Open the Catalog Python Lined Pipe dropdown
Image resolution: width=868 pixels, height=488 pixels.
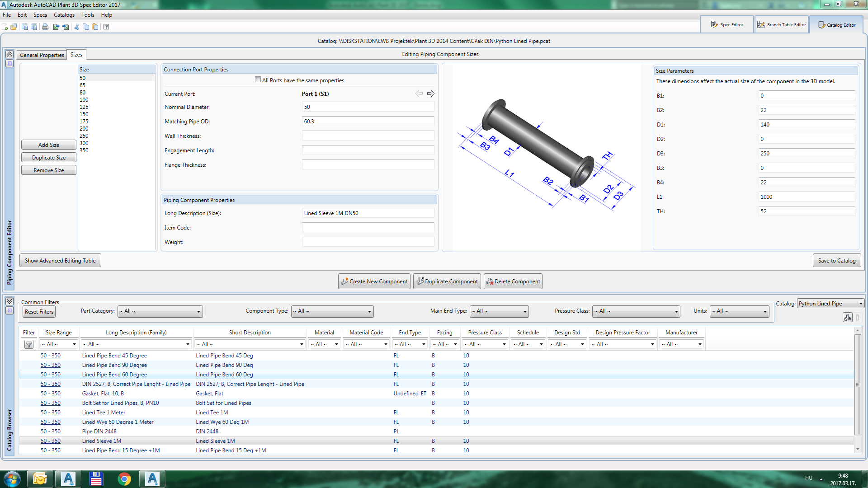point(831,304)
